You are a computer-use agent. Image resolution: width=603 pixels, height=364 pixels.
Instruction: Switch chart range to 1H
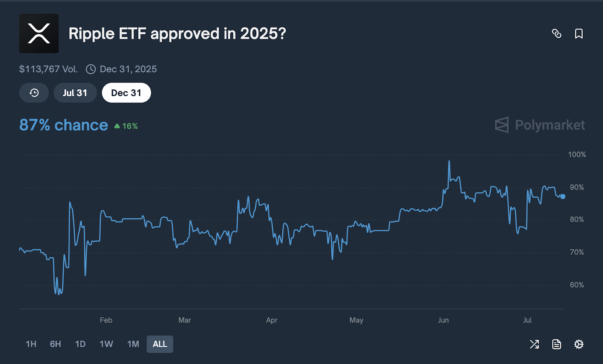click(x=31, y=344)
